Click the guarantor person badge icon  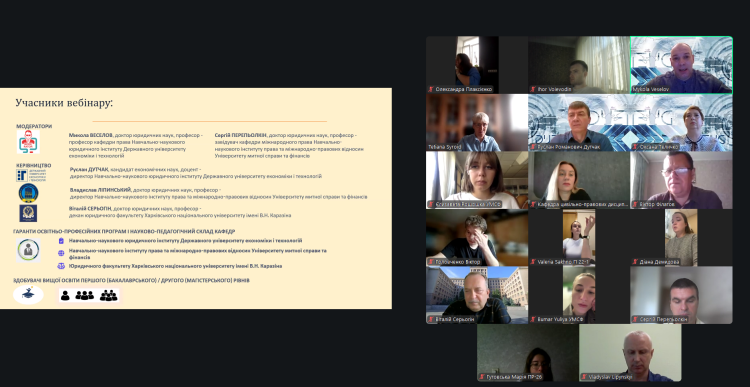(x=28, y=250)
